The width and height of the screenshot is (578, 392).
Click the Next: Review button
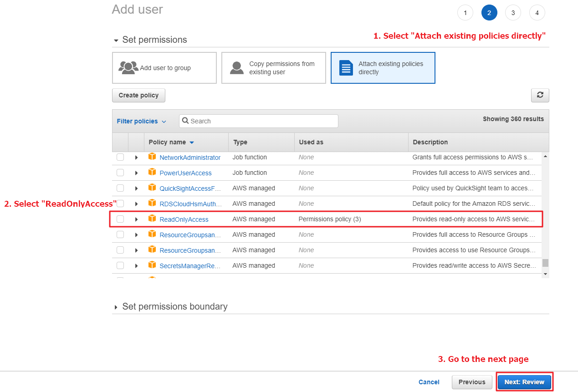click(x=524, y=382)
